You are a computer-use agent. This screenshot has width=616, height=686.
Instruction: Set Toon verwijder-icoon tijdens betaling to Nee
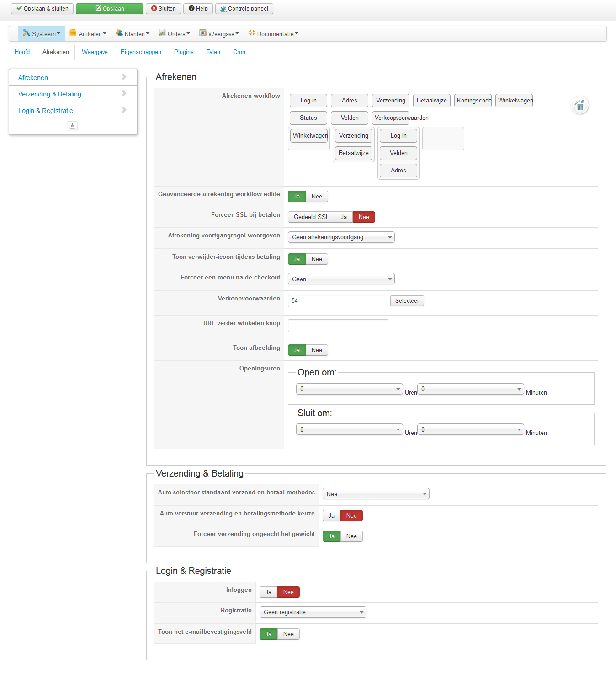317,259
